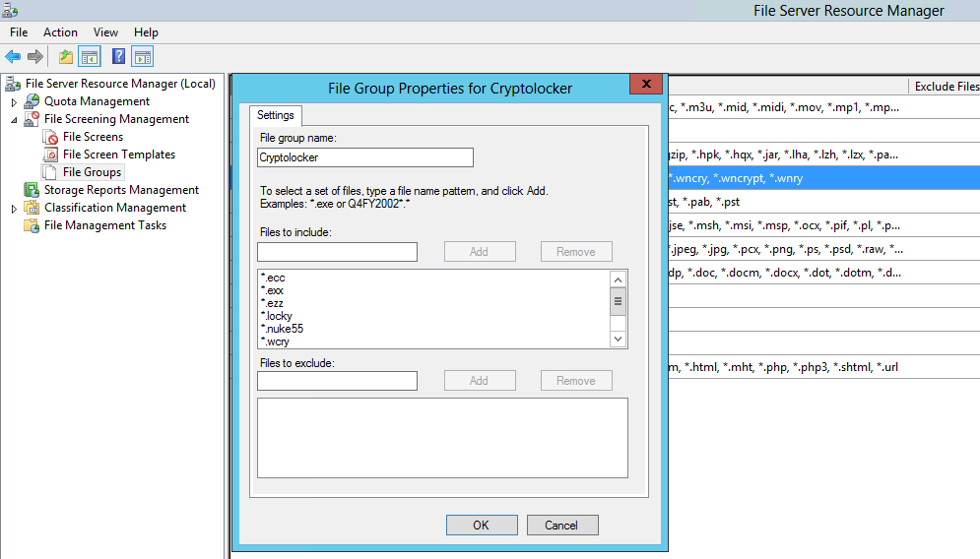The width and height of the screenshot is (980, 559).
Task: Expand the Quota Management node
Action: tap(14, 101)
